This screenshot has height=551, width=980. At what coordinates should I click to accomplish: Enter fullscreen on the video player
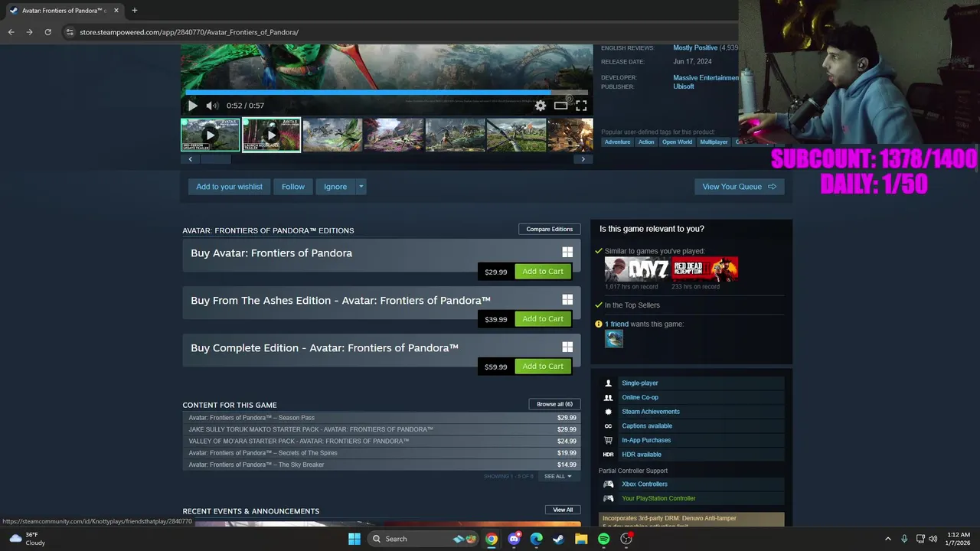[x=581, y=106]
